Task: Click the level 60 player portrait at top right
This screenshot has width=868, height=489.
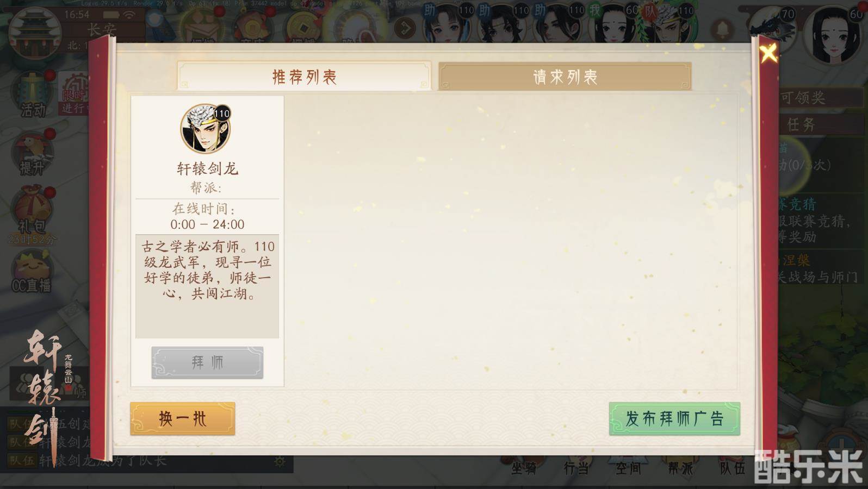Action: (834, 33)
